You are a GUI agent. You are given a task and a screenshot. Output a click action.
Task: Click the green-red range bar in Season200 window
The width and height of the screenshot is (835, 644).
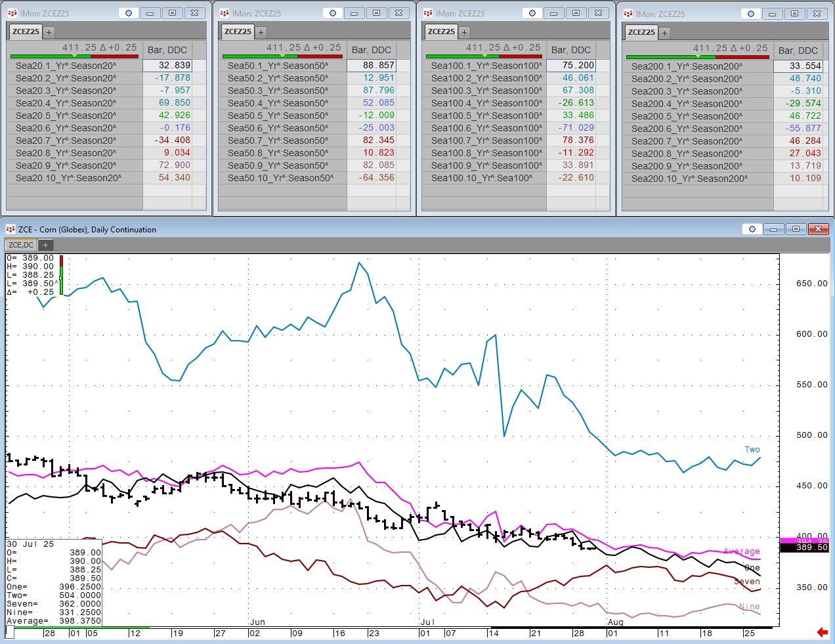coord(697,57)
